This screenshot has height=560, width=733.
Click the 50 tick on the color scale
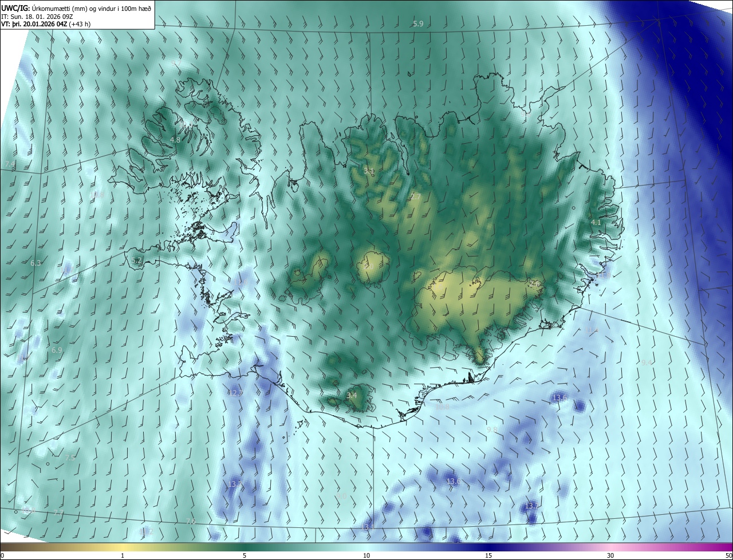(x=728, y=555)
